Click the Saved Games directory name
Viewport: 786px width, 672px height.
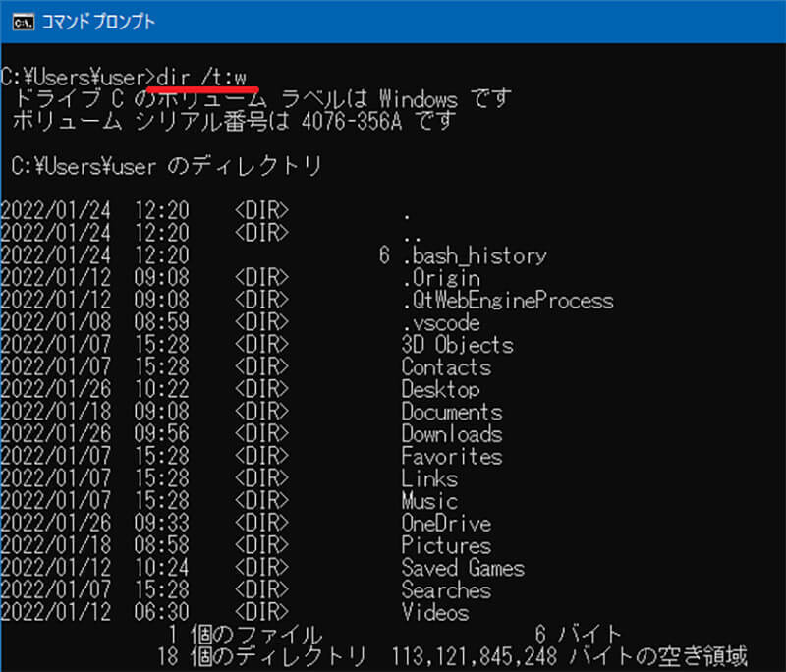pos(463,569)
